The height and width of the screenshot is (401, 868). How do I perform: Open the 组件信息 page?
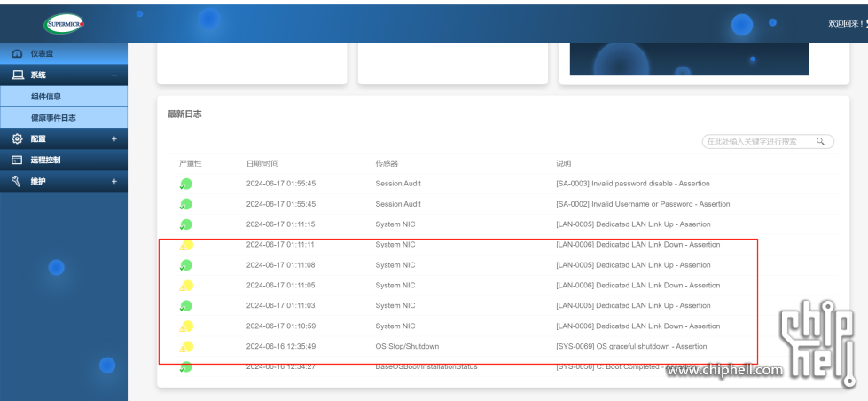pos(64,97)
